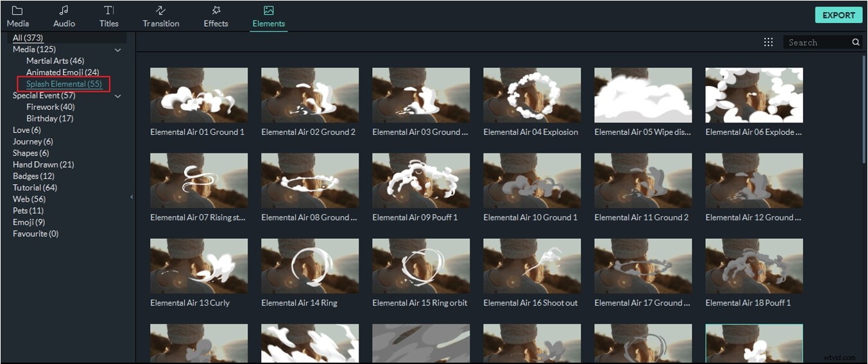Image resolution: width=868 pixels, height=364 pixels.
Task: Select Elemental Air 08 Ground thumbnail
Action: (x=310, y=180)
